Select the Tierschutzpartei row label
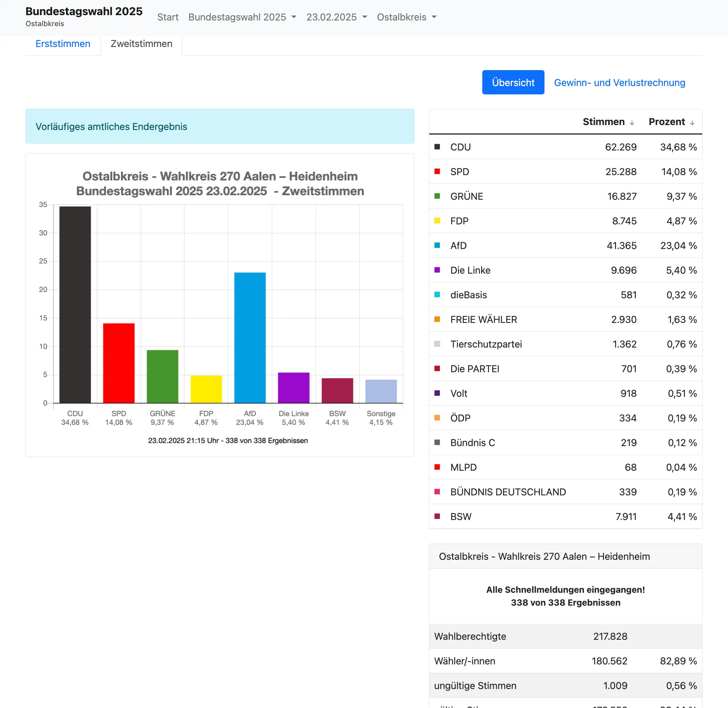728x708 pixels. point(486,344)
